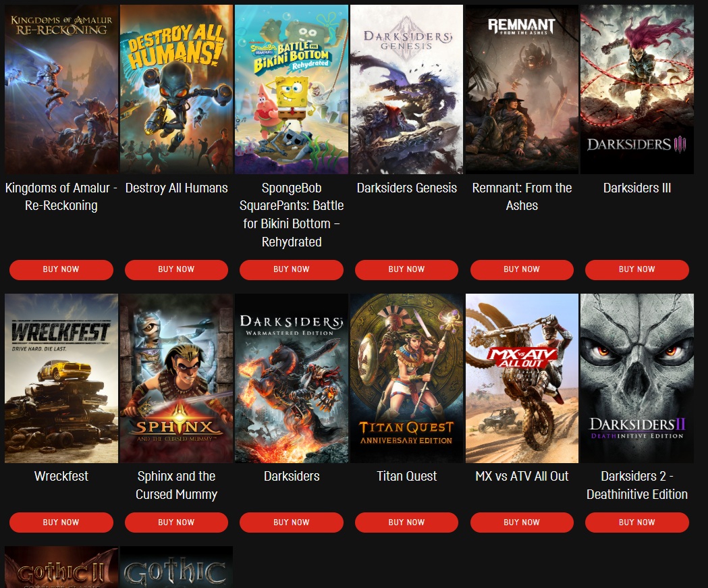This screenshot has width=708, height=588.
Task: Select the Remnant From the Ashes cover
Action: [x=522, y=89]
